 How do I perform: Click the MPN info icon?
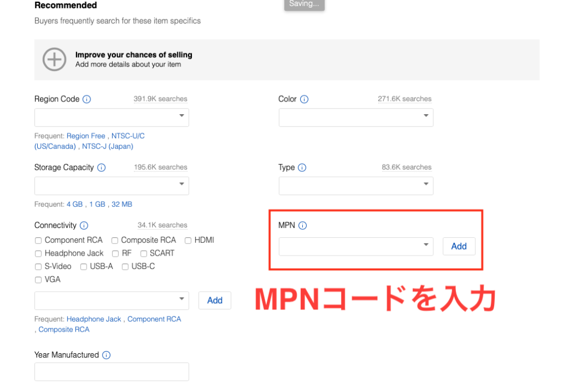302,226
